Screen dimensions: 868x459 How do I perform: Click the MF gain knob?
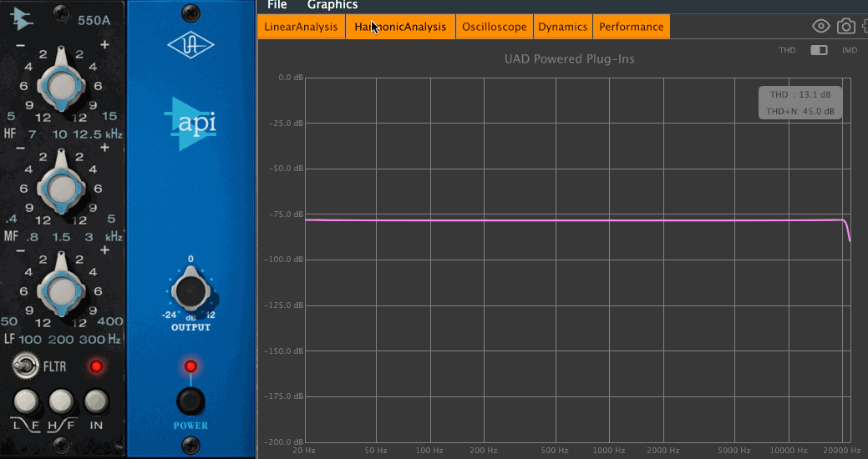pos(61,188)
